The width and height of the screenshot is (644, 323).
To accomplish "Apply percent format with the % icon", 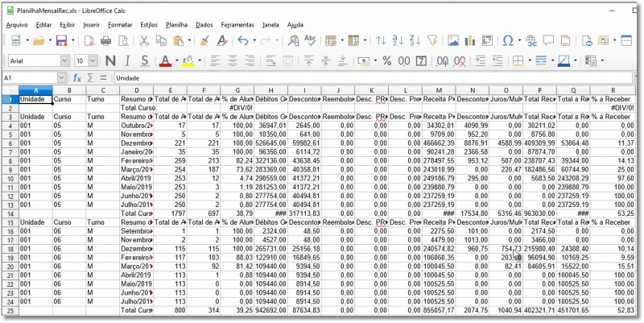I will [386, 60].
